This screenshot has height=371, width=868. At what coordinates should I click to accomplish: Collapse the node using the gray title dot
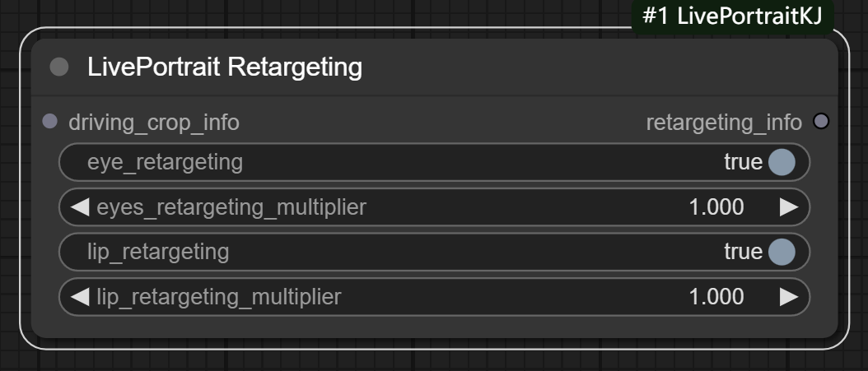[x=59, y=67]
